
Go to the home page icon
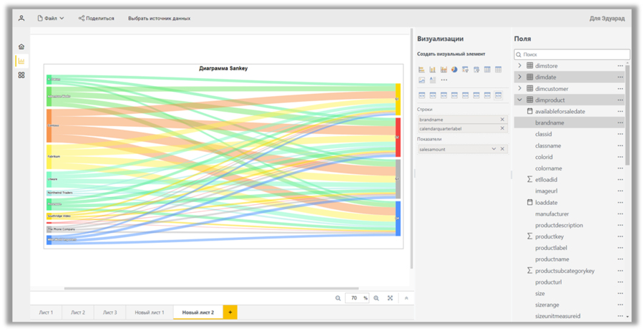(21, 47)
